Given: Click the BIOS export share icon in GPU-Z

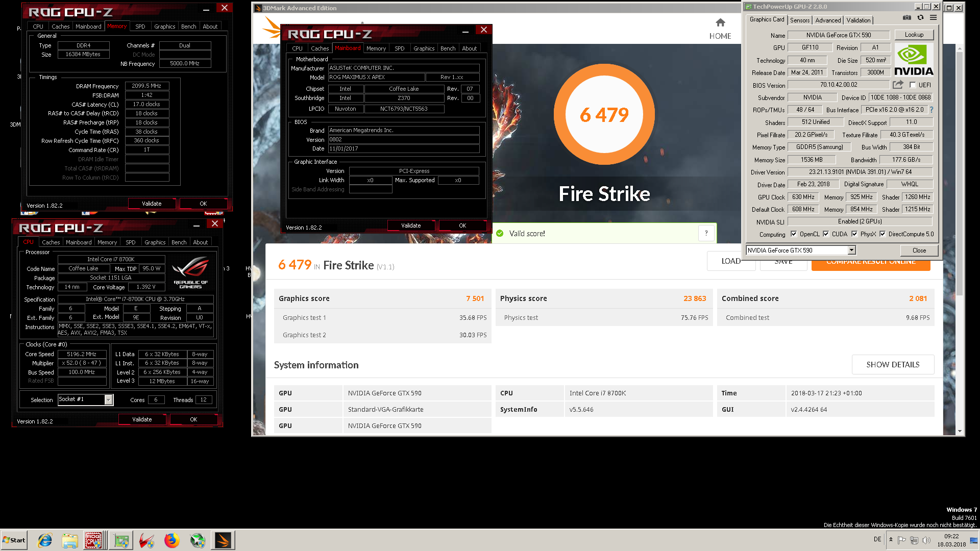Looking at the screenshot, I should click(x=898, y=85).
